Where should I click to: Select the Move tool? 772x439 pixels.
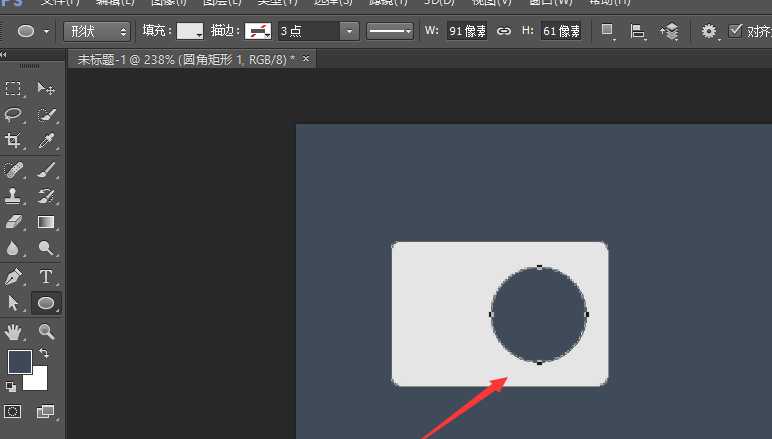point(46,89)
